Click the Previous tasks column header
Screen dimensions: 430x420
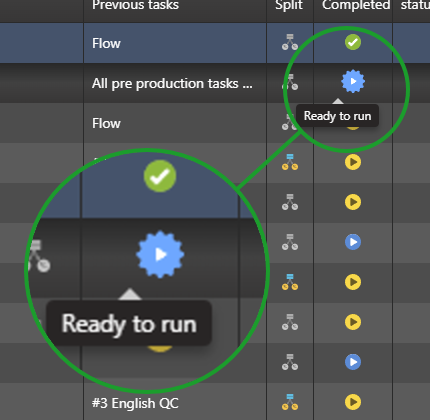[x=135, y=5]
